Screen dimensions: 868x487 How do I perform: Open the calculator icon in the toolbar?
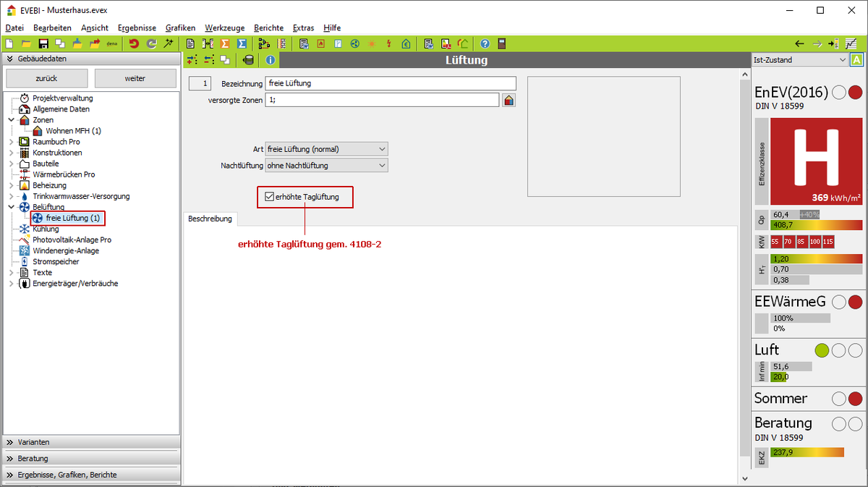click(502, 43)
